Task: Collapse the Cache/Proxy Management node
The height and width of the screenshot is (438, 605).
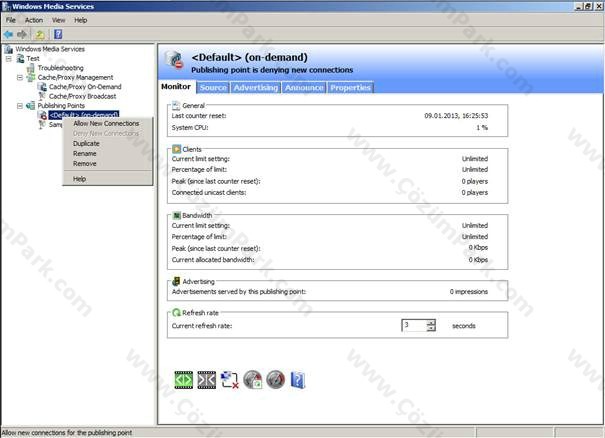Action: 20,78
